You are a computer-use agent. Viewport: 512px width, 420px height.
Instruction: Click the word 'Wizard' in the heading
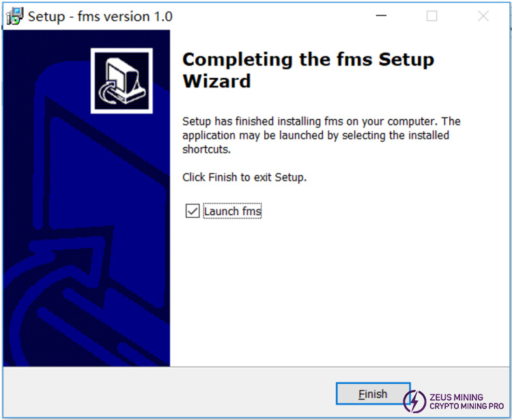click(x=216, y=81)
